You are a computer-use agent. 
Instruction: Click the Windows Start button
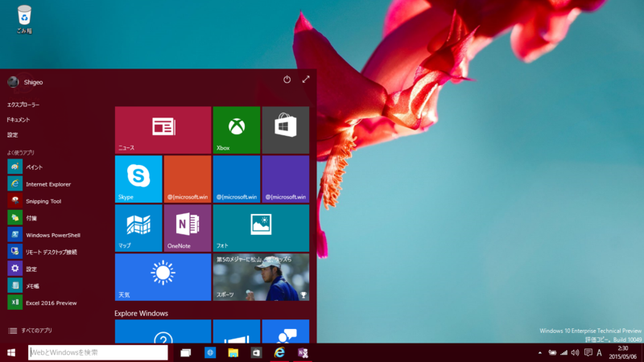click(x=11, y=352)
